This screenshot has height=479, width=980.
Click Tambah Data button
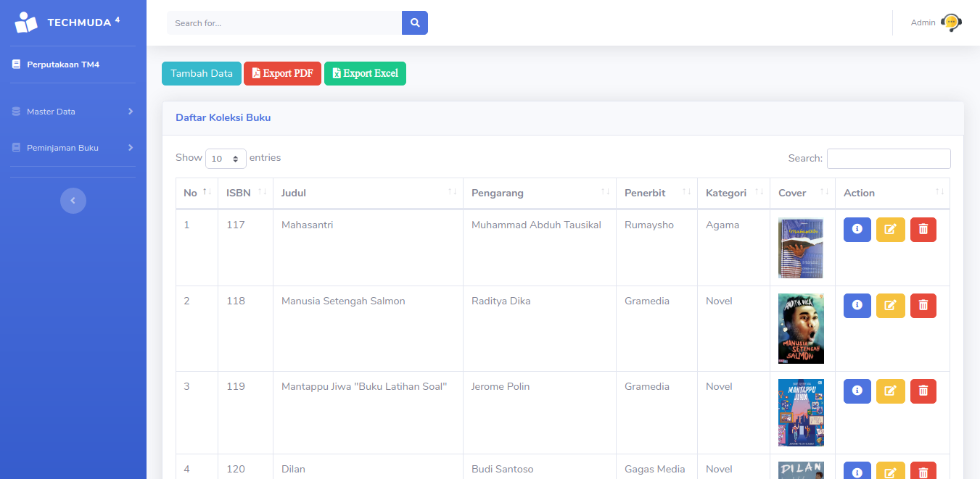[x=202, y=73]
